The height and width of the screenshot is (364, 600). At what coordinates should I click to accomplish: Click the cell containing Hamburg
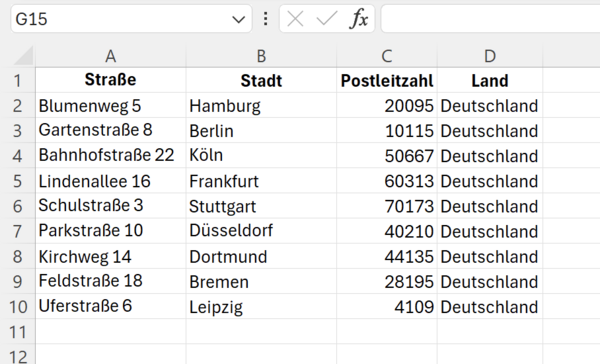click(x=261, y=105)
